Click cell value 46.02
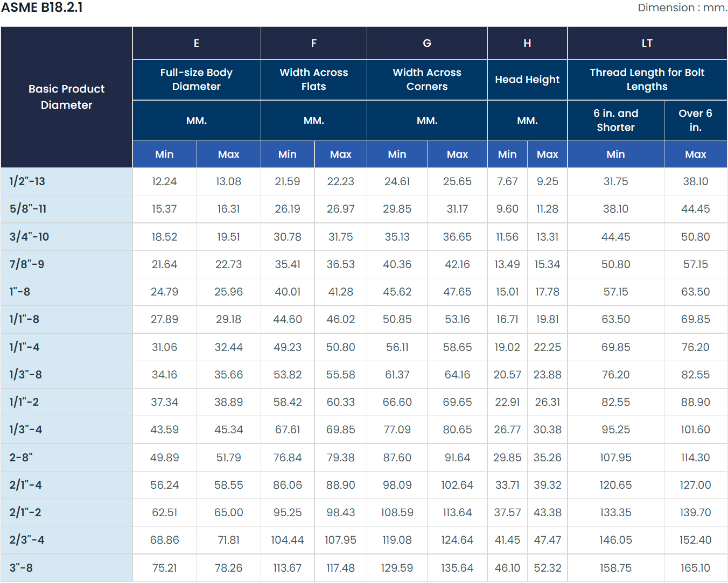The image size is (728, 583). [341, 319]
